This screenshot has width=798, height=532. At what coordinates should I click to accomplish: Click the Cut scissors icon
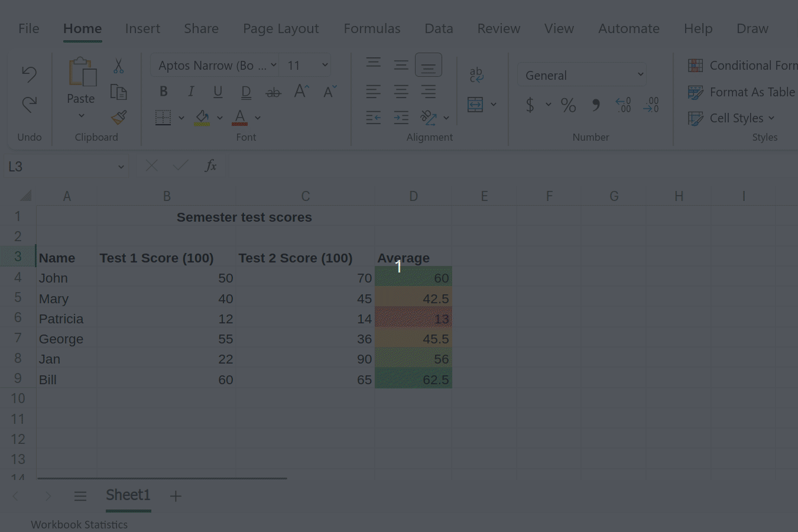point(118,65)
